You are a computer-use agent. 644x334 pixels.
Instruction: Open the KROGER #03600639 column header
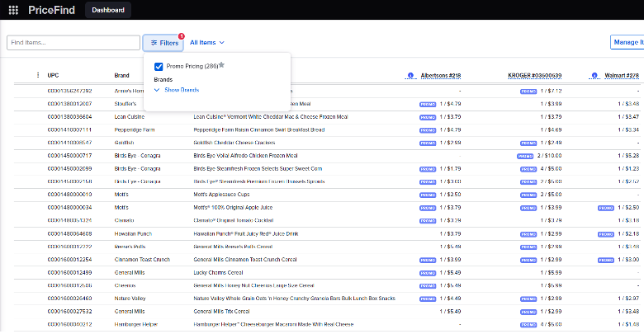pyautogui.click(x=535, y=76)
